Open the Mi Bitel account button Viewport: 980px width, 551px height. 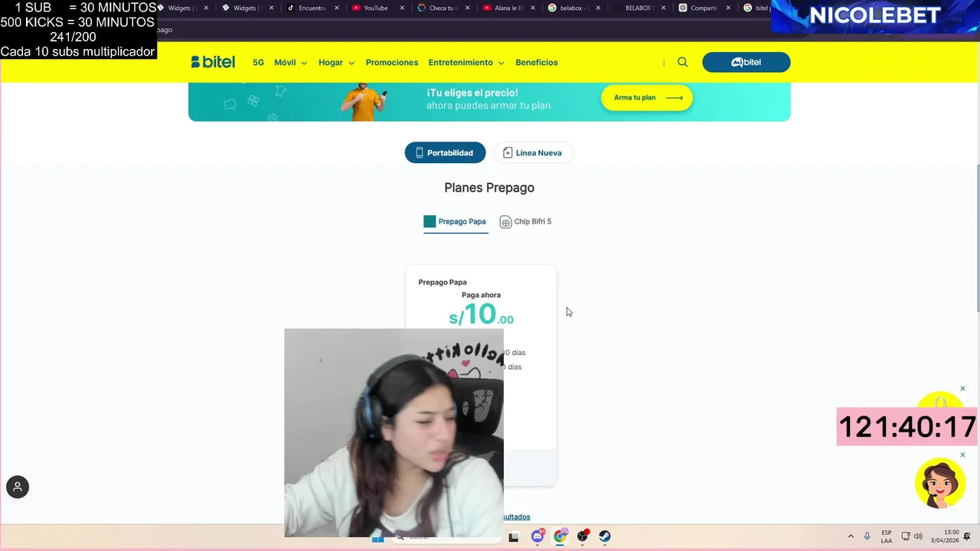(x=746, y=62)
